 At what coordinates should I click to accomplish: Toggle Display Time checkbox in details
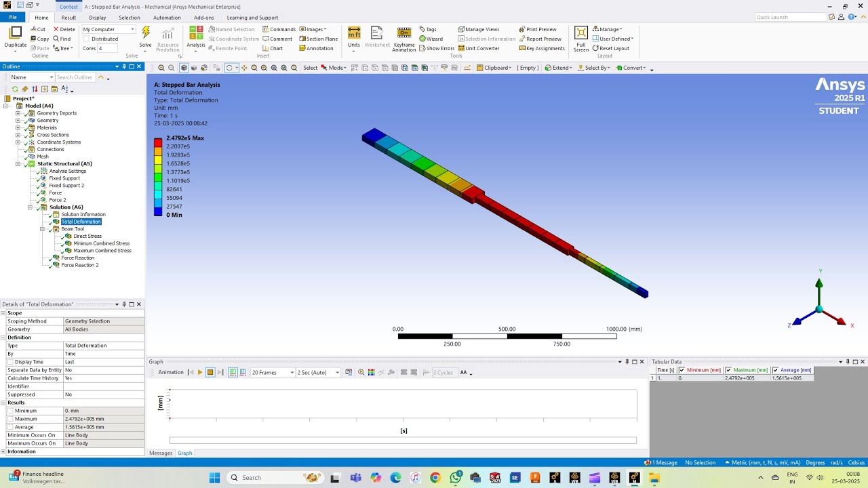pos(10,362)
